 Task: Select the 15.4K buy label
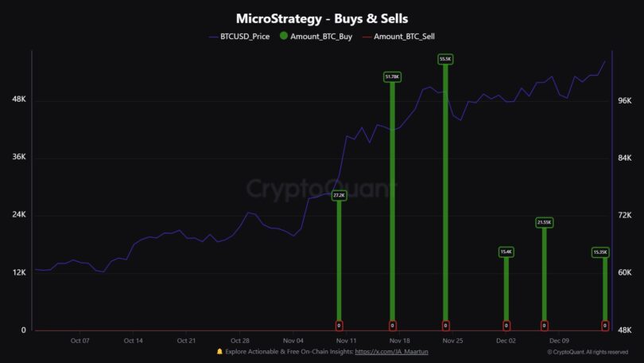coord(506,252)
